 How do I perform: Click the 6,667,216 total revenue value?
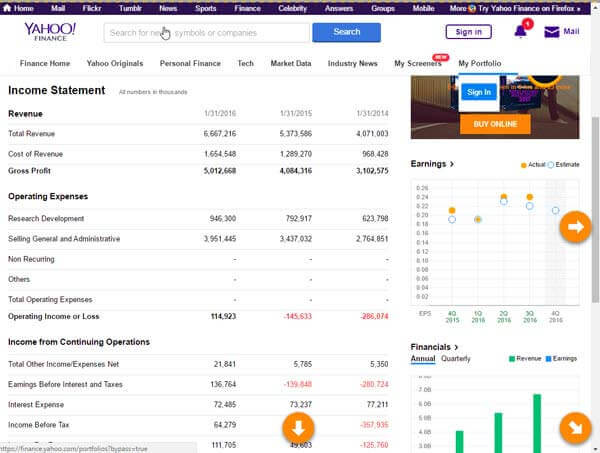pyautogui.click(x=220, y=134)
